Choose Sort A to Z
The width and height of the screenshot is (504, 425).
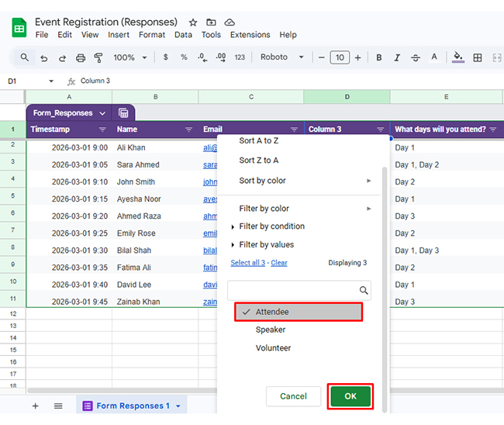[259, 141]
